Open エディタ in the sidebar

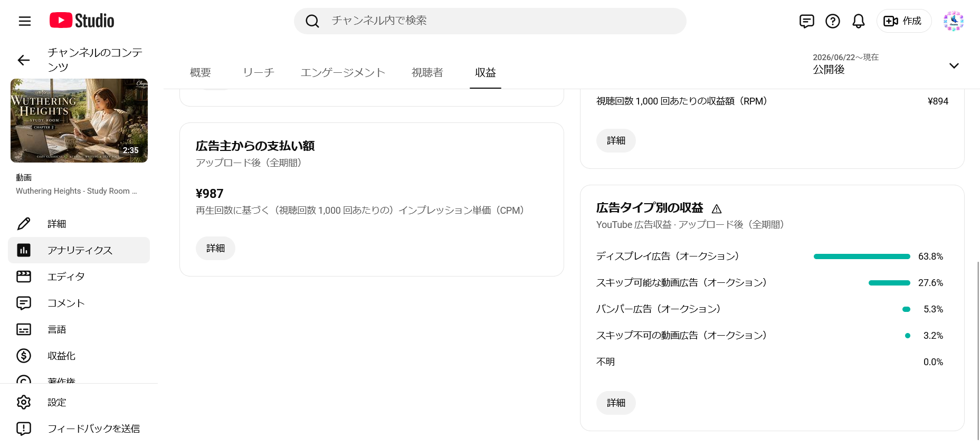click(79, 277)
